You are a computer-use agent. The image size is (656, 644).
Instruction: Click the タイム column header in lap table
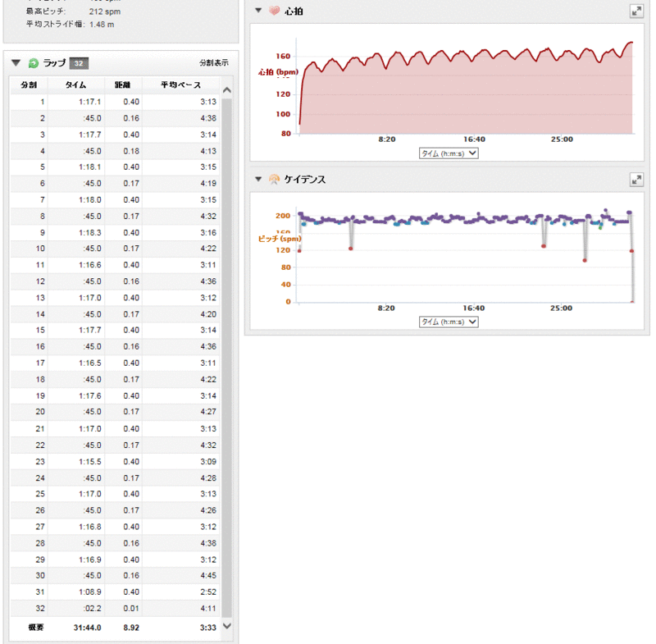[x=75, y=84]
